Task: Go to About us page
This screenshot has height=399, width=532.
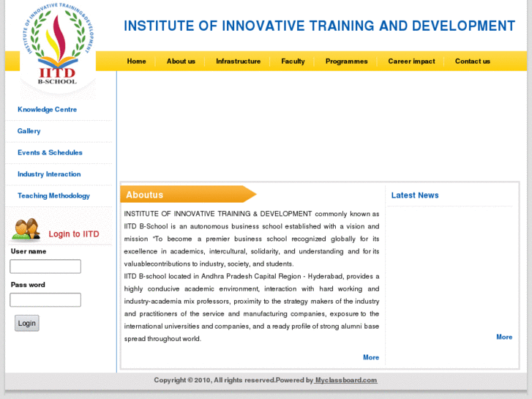Action: 181,61
